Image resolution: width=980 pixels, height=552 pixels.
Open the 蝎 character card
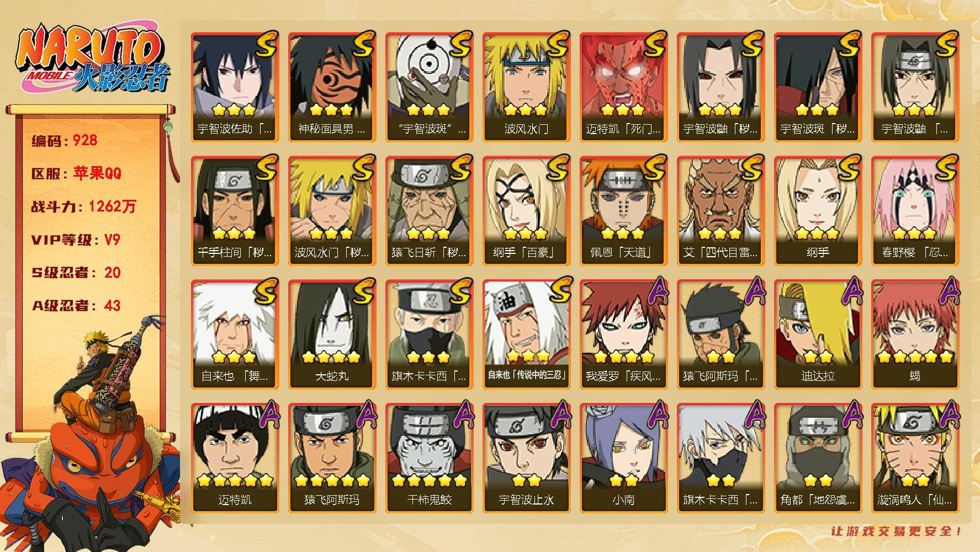pyautogui.click(x=915, y=335)
